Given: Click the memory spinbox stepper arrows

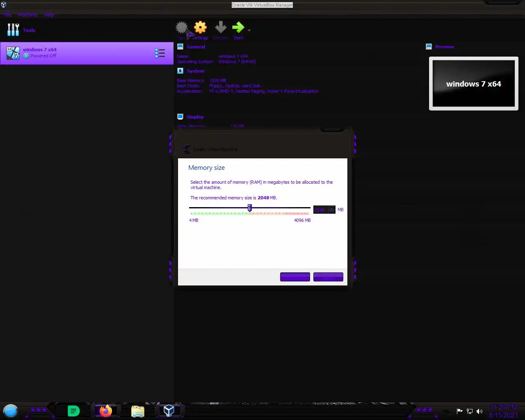Looking at the screenshot, I should click(332, 210).
